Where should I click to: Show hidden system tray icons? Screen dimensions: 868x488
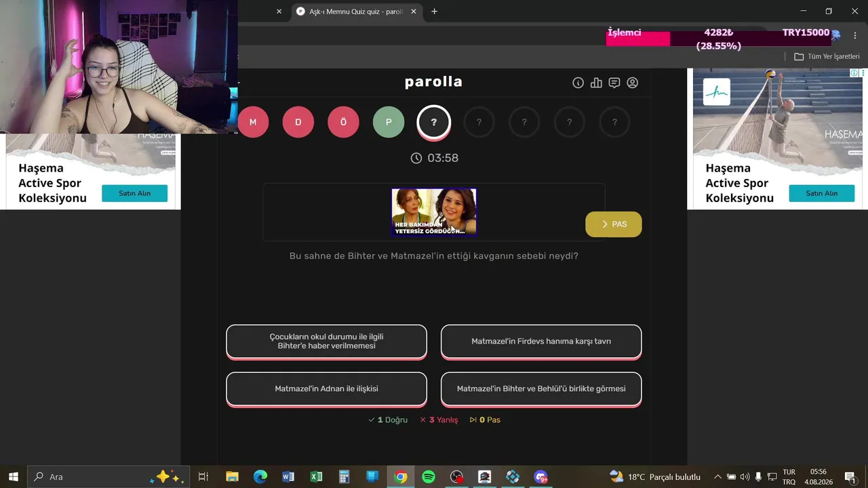coord(717,476)
